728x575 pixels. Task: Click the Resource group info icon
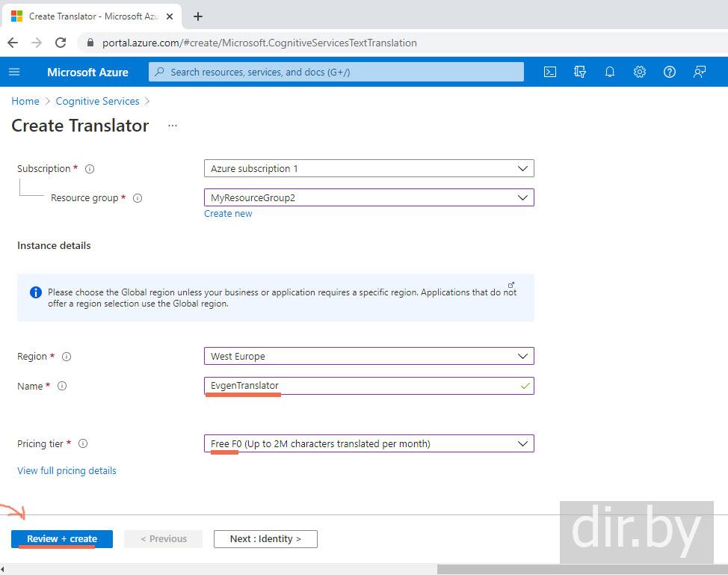pyautogui.click(x=138, y=198)
